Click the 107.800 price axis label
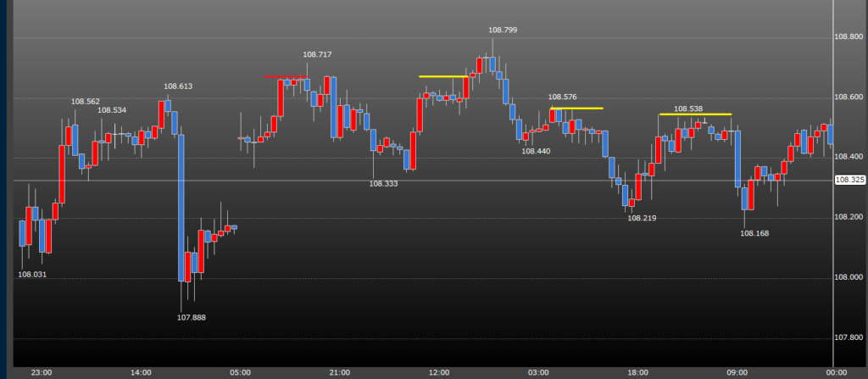The image size is (868, 379). (849, 337)
